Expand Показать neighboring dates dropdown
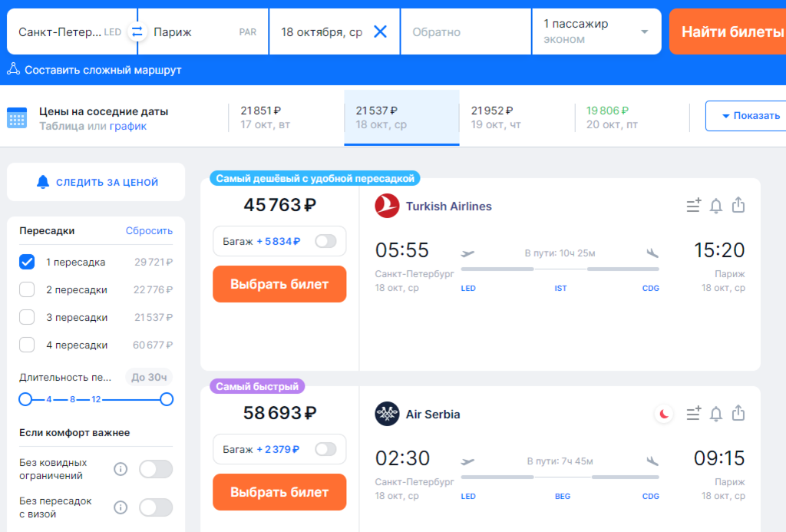 point(747,116)
